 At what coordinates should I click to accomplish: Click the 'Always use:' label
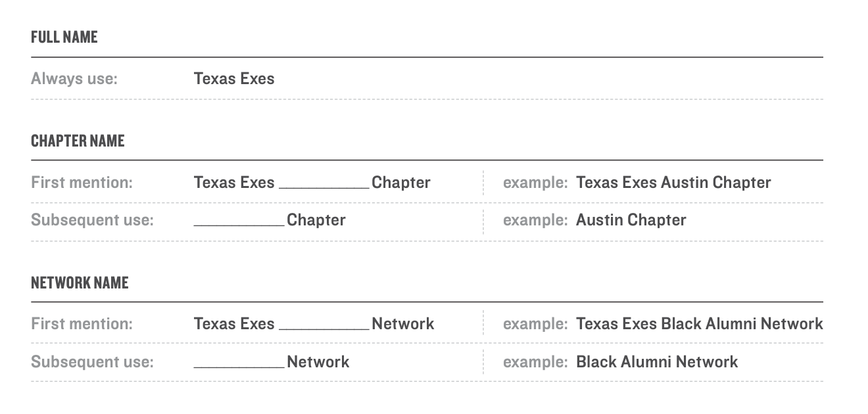pos(74,79)
